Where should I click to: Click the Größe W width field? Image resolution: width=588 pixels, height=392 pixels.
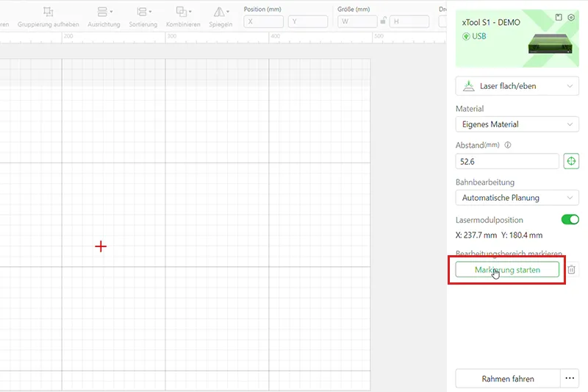point(357,21)
